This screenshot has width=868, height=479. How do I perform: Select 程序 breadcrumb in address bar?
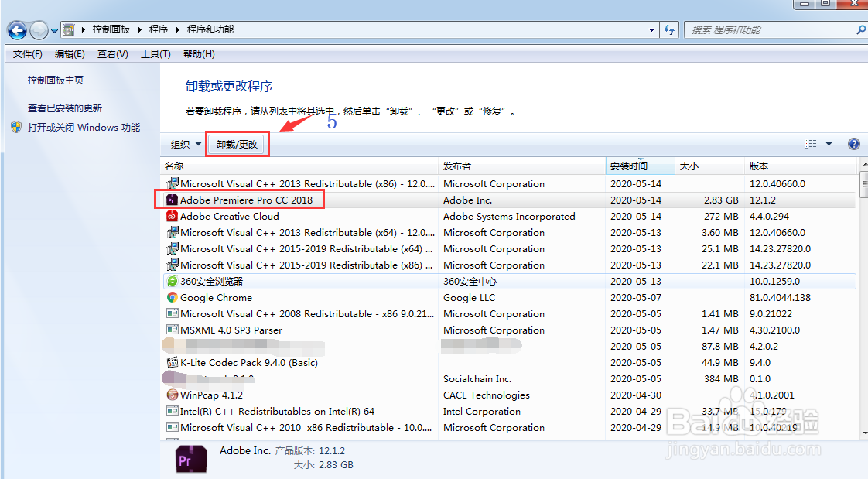tap(159, 29)
